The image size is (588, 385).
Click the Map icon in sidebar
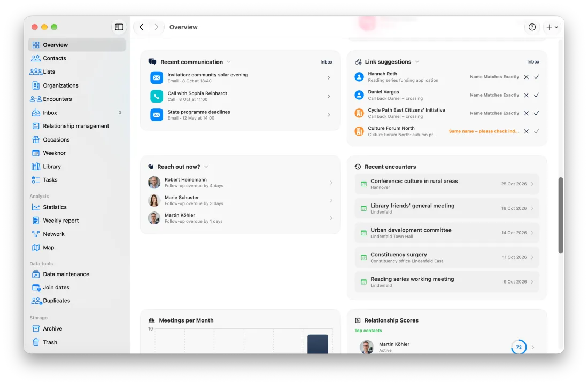point(36,248)
